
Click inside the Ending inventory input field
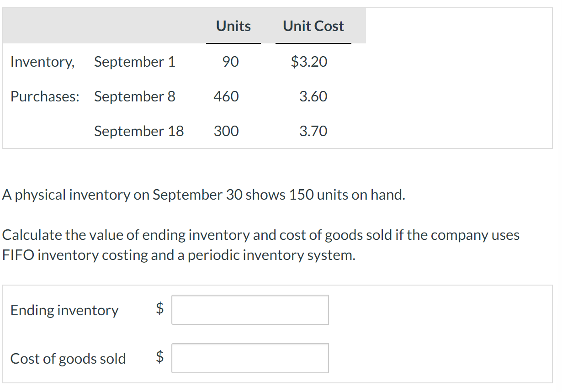(x=249, y=310)
